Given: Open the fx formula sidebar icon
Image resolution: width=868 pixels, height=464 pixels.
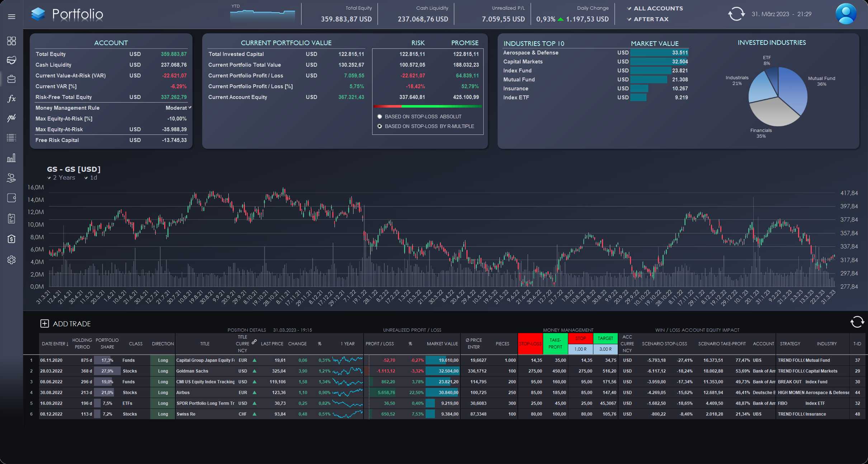Looking at the screenshot, I should tap(11, 99).
